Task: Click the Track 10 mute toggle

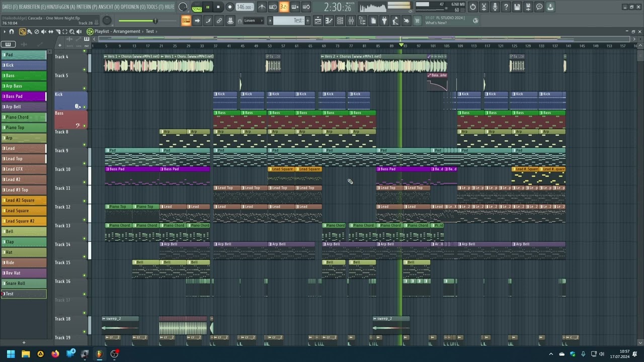Action: tap(85, 182)
